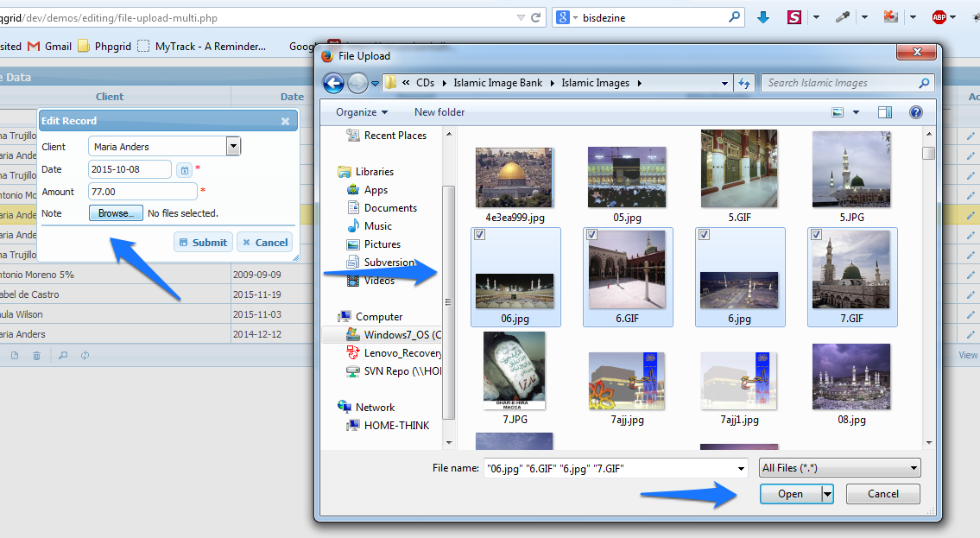Expand the Open button split arrow

click(827, 494)
